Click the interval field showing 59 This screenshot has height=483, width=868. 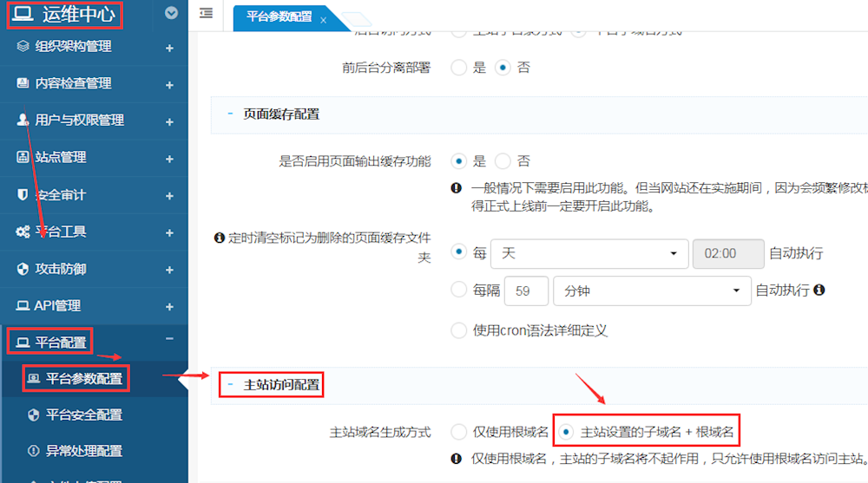(525, 291)
